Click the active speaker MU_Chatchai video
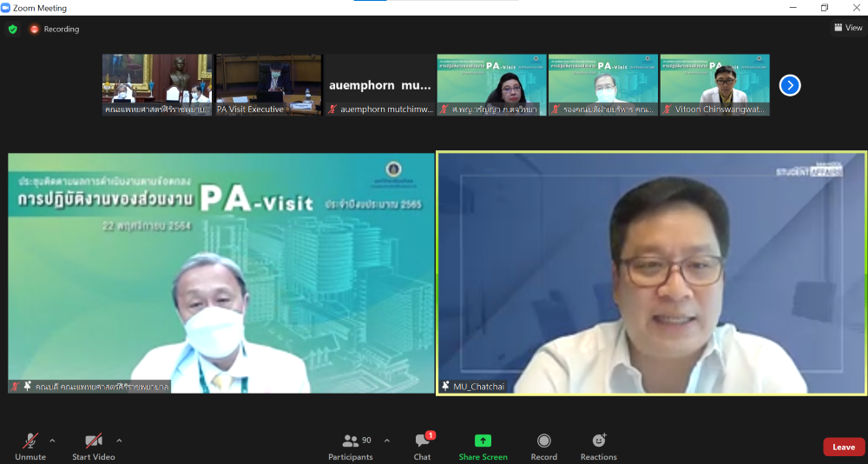This screenshot has height=464, width=868. [x=652, y=274]
